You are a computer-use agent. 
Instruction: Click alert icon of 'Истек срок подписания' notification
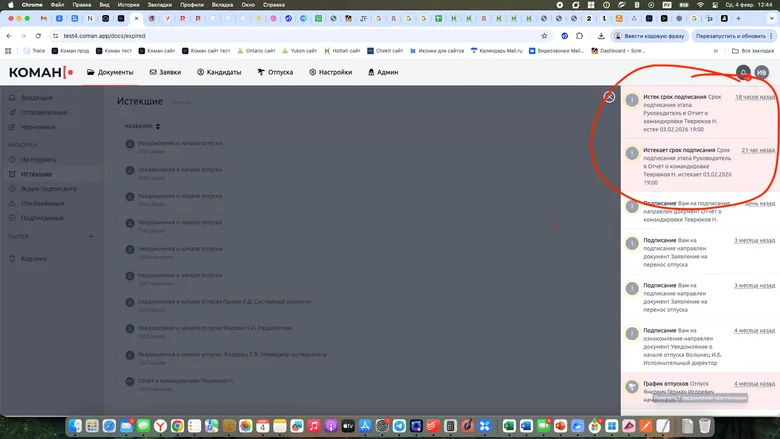[x=632, y=99]
